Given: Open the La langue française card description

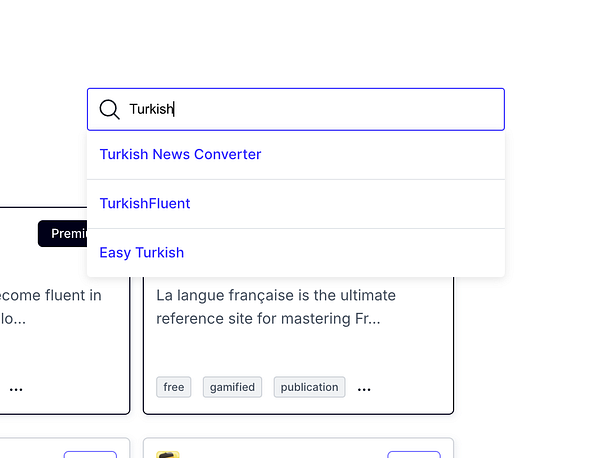Looking at the screenshot, I should pyautogui.click(x=276, y=307).
